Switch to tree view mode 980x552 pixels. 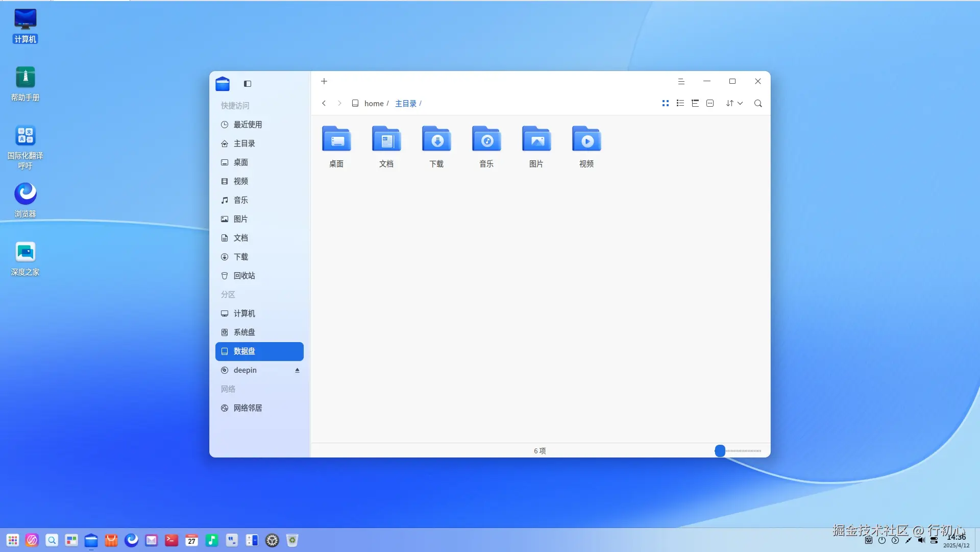[695, 103]
